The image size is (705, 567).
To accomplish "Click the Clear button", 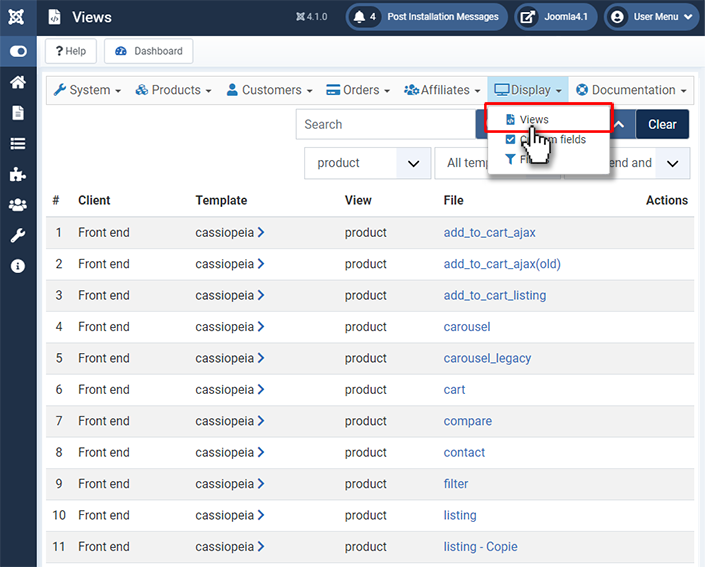I will coord(662,124).
